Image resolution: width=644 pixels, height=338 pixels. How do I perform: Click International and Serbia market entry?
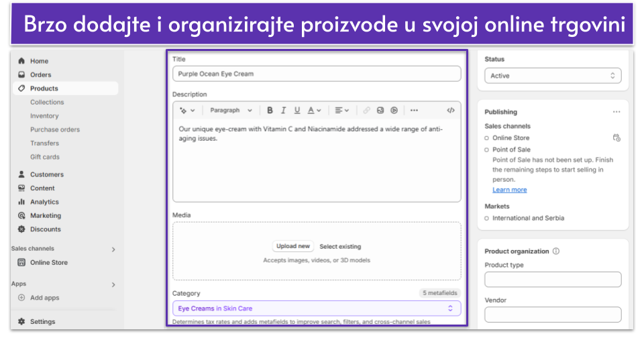[x=528, y=218]
